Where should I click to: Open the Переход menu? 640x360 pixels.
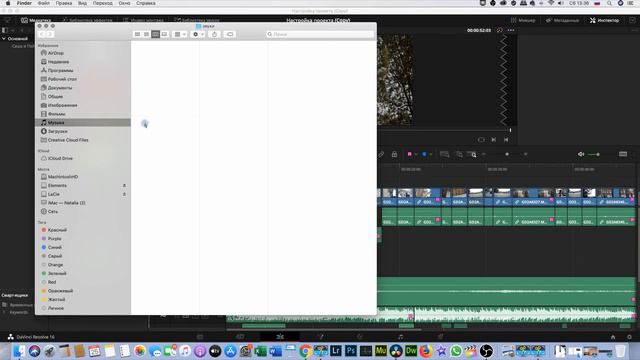click(102, 3)
